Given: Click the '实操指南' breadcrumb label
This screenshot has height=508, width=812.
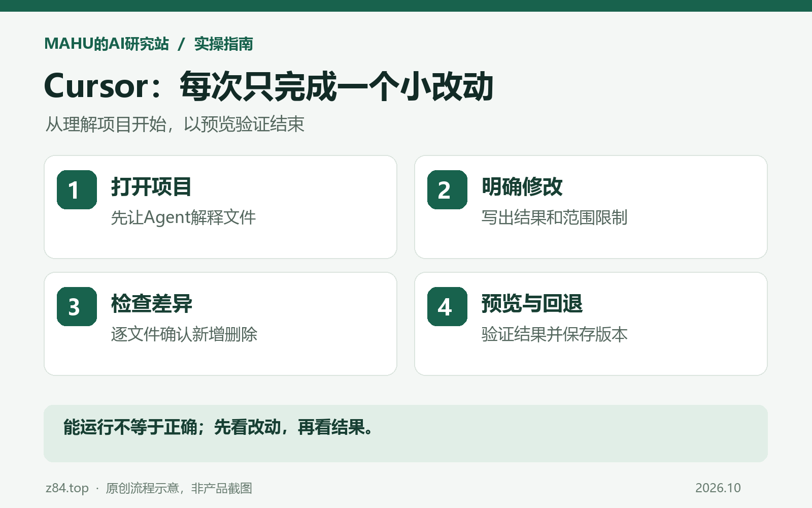Looking at the screenshot, I should tap(223, 44).
